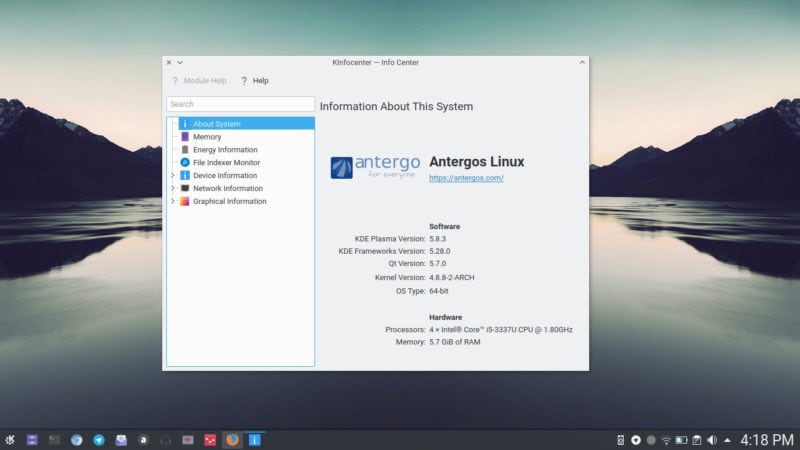
Task: Click the window title 'KInfocenter — Info Center'
Action: coord(376,62)
